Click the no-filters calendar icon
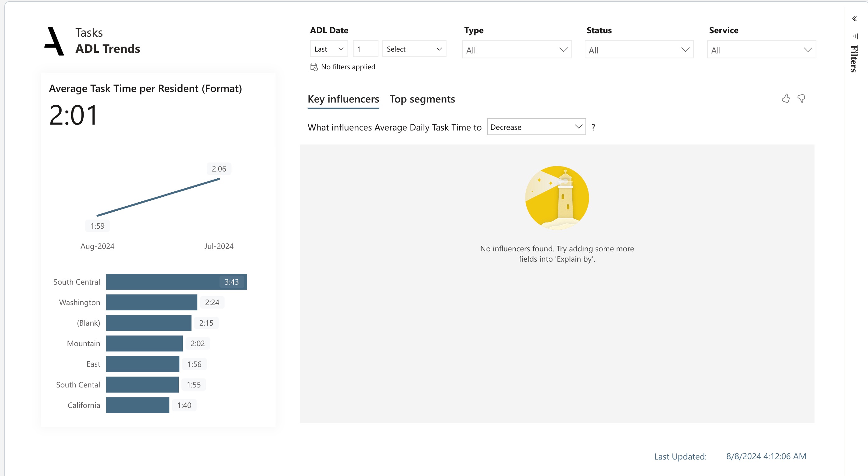 click(314, 67)
